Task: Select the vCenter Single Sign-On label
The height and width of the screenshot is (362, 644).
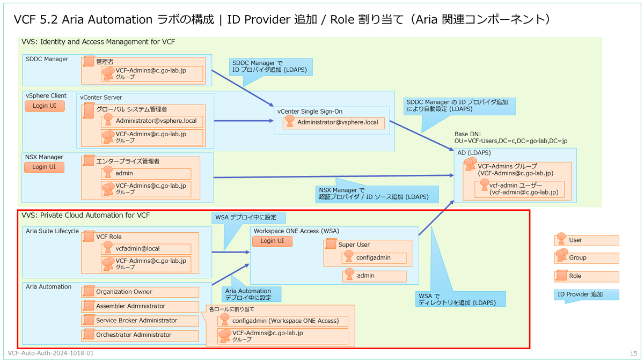Action: tap(310, 112)
